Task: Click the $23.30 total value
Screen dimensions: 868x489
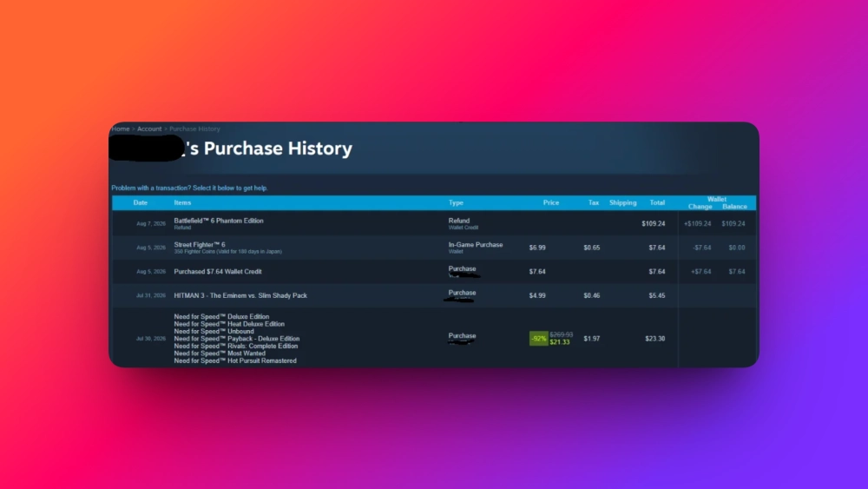Action: pos(654,339)
